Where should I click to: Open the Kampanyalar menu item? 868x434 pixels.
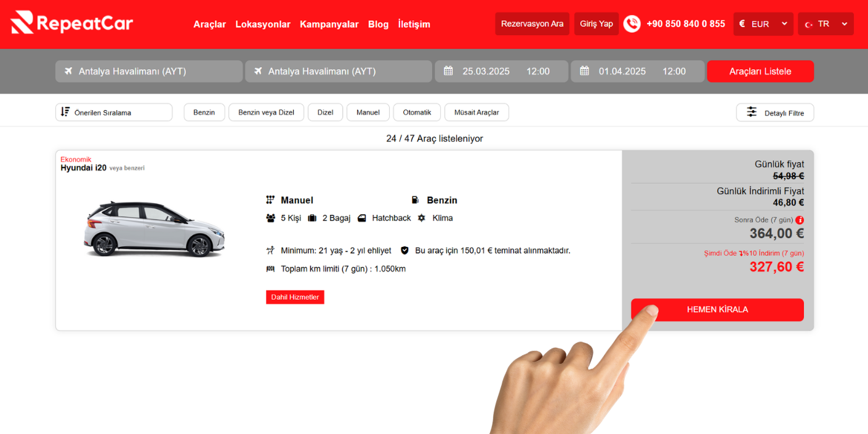[x=329, y=24]
